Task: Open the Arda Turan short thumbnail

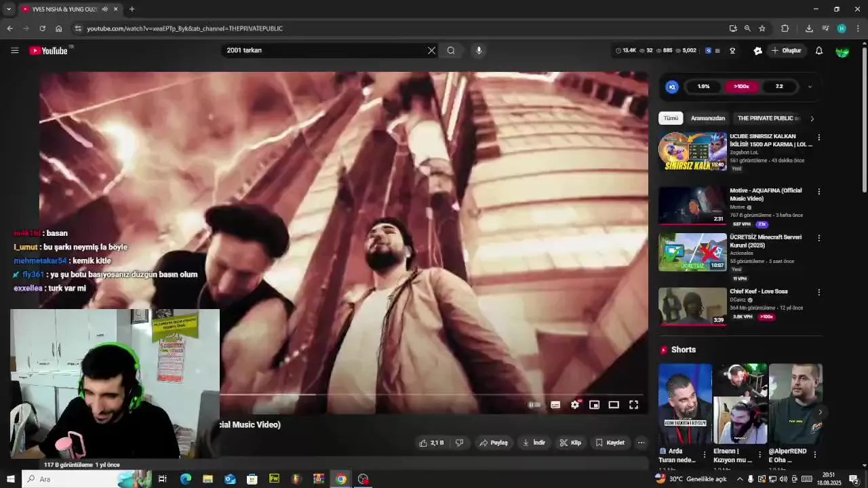Action: point(685,403)
